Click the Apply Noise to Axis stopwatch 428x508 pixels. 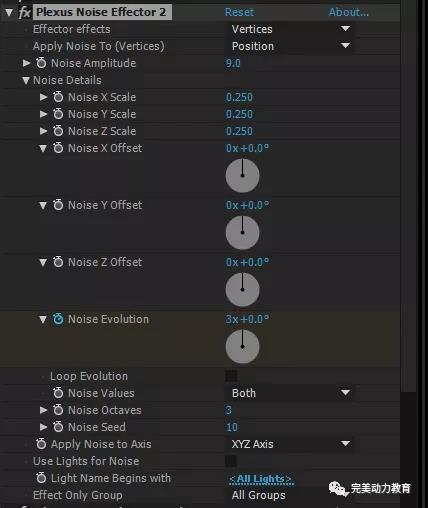(x=41, y=444)
